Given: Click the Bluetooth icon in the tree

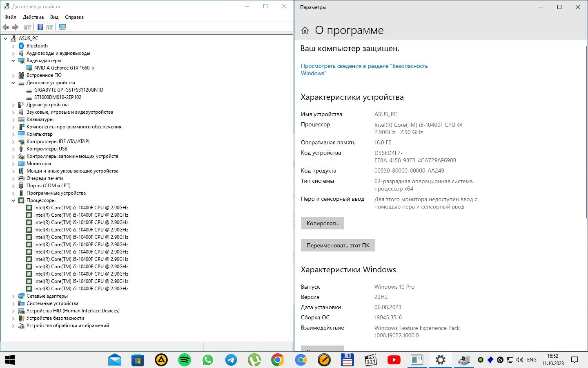Looking at the screenshot, I should 21,46.
